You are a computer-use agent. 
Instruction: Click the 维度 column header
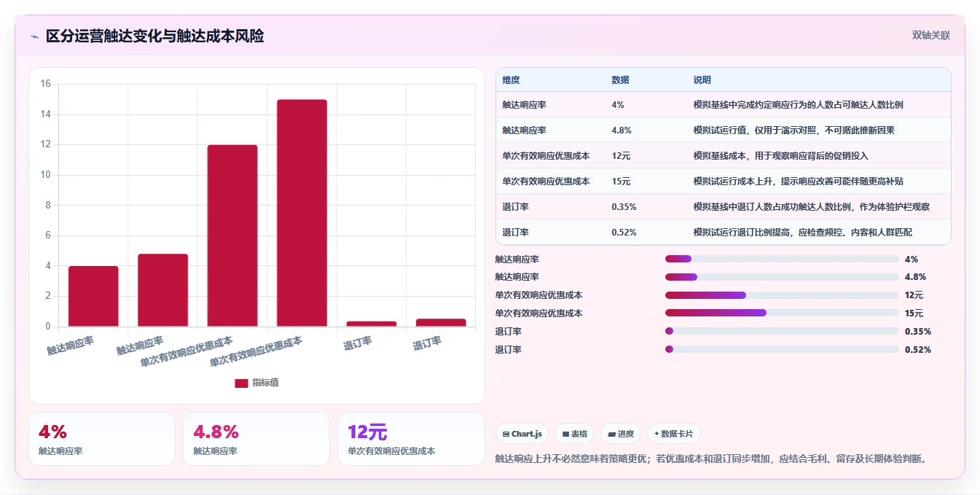[511, 80]
